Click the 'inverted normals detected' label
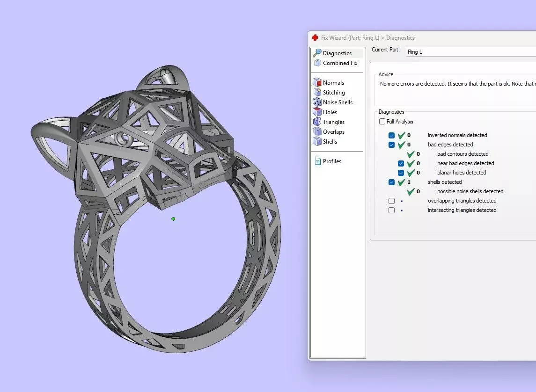536x392 pixels. pyautogui.click(x=457, y=135)
